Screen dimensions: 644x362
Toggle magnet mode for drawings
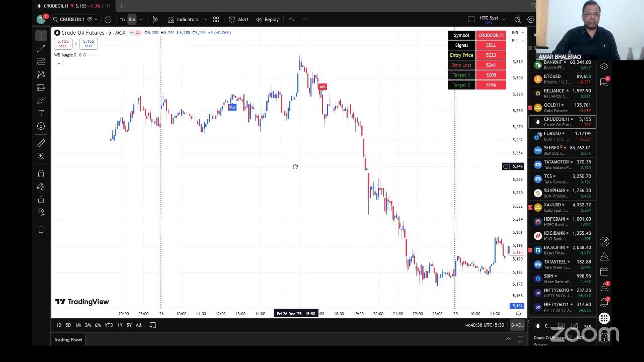pos(41,173)
